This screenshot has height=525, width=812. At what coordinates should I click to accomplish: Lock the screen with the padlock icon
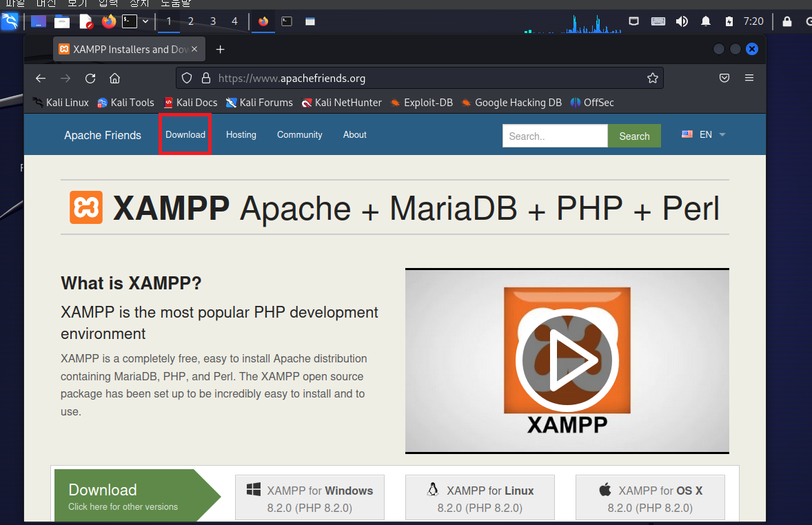click(786, 21)
